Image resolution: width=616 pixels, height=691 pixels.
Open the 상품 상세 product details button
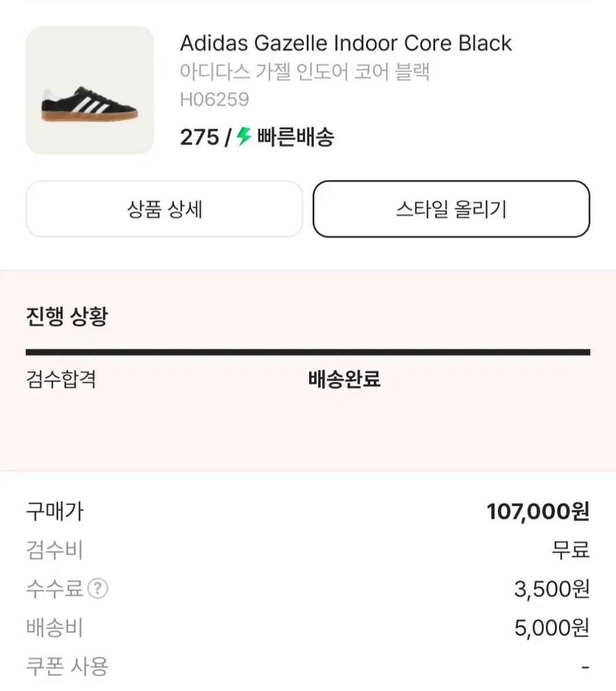(165, 209)
